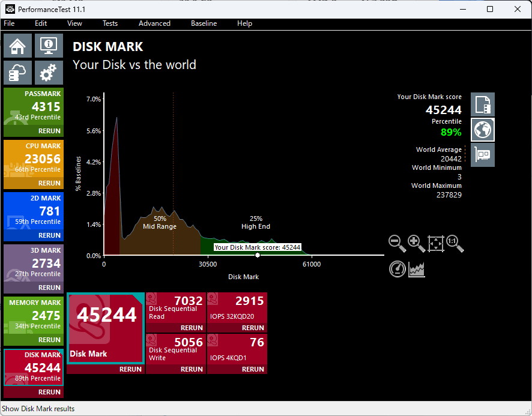
Task: Click the zoom in magnifier on chart
Action: [416, 243]
